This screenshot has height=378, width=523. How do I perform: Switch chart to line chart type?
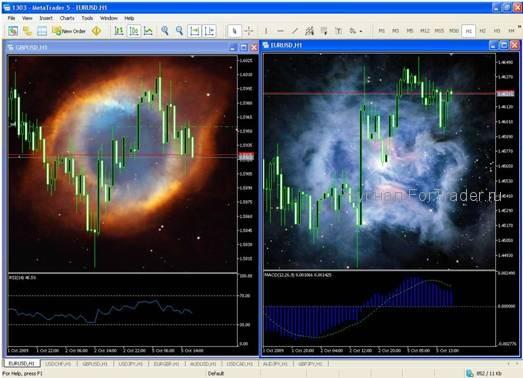pyautogui.click(x=148, y=31)
